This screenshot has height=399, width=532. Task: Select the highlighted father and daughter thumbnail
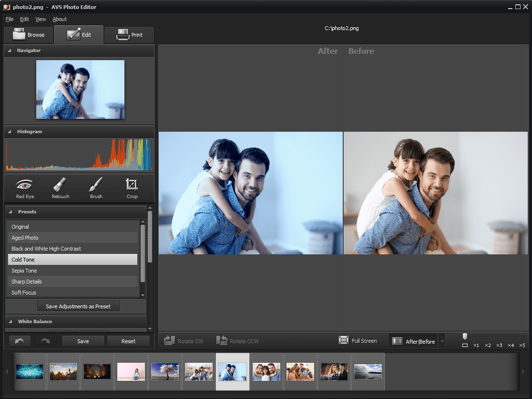[233, 371]
